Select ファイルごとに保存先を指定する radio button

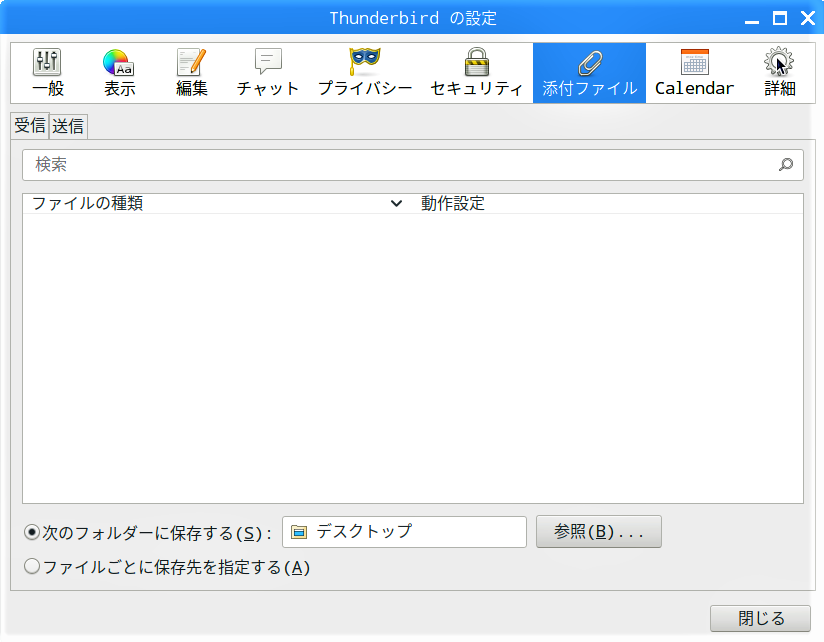point(32,566)
